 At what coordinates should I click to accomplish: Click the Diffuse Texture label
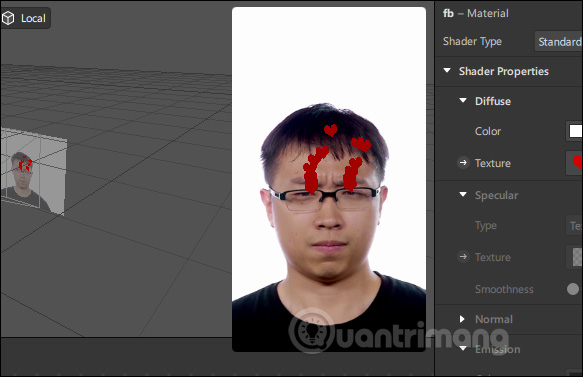tap(493, 163)
